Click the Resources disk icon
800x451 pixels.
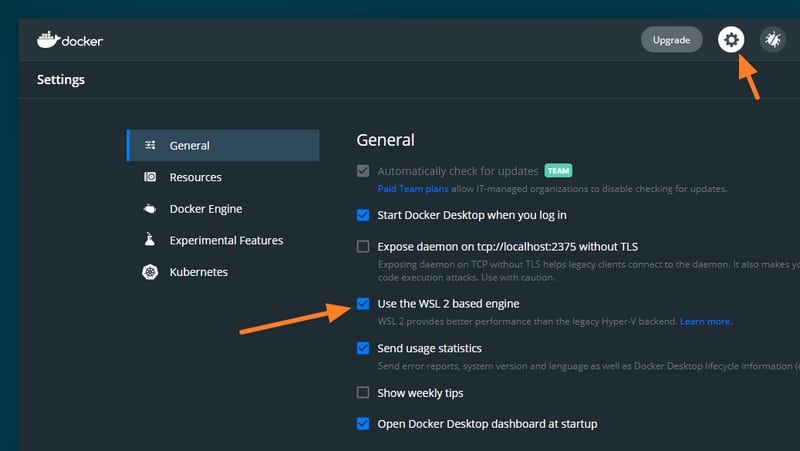150,177
